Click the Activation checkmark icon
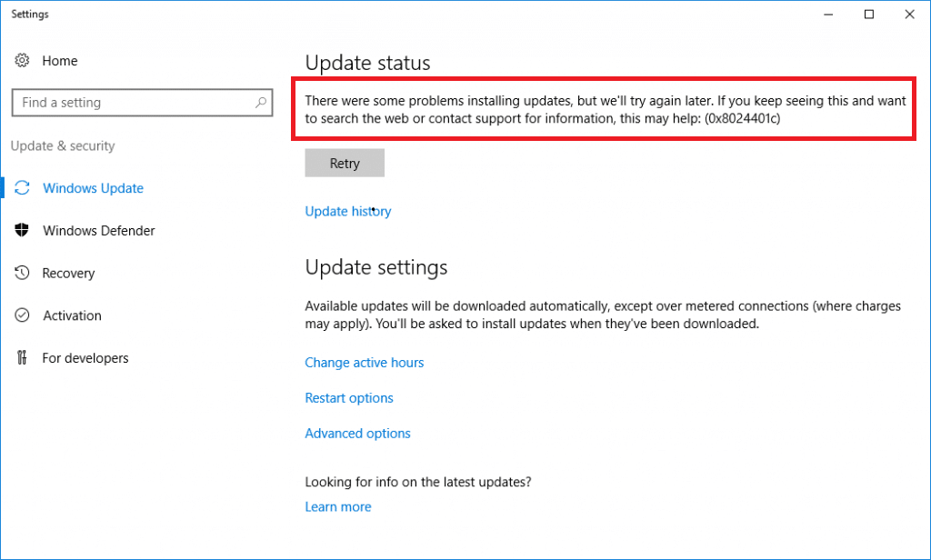Viewport: 931px width, 560px height. click(x=22, y=315)
